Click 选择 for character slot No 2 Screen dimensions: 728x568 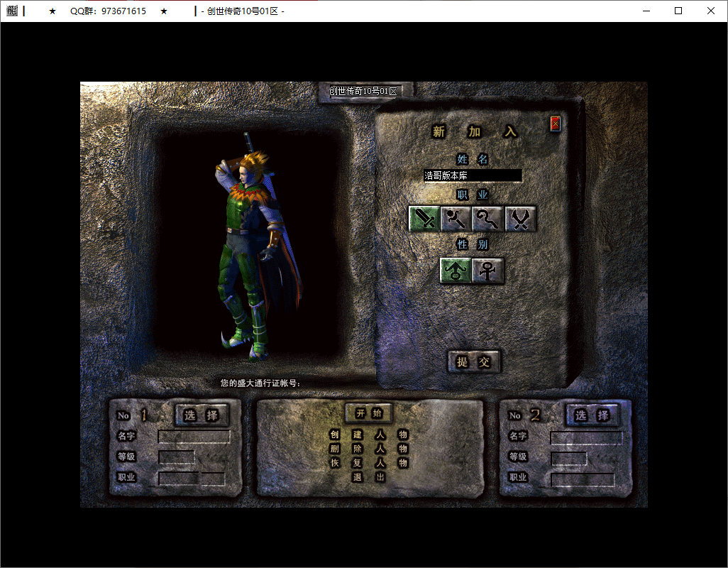pos(592,415)
